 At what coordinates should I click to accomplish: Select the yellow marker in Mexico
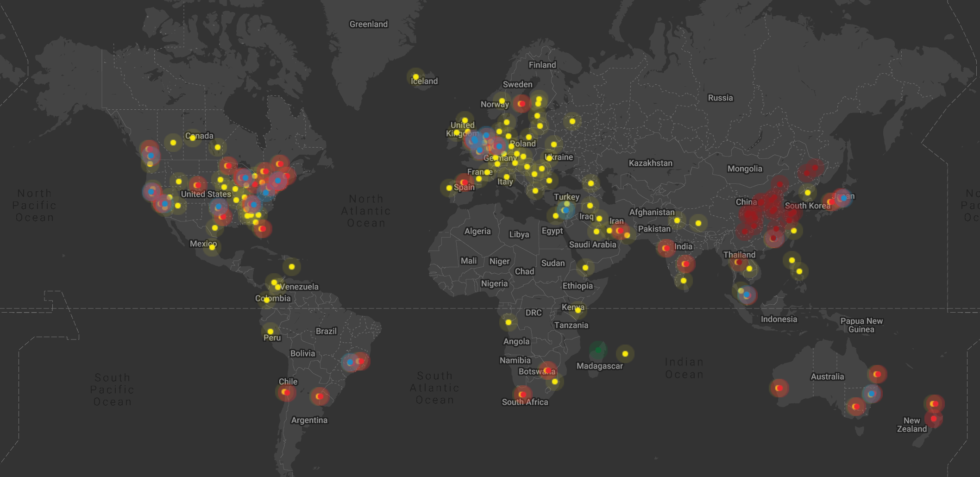pos(212,247)
